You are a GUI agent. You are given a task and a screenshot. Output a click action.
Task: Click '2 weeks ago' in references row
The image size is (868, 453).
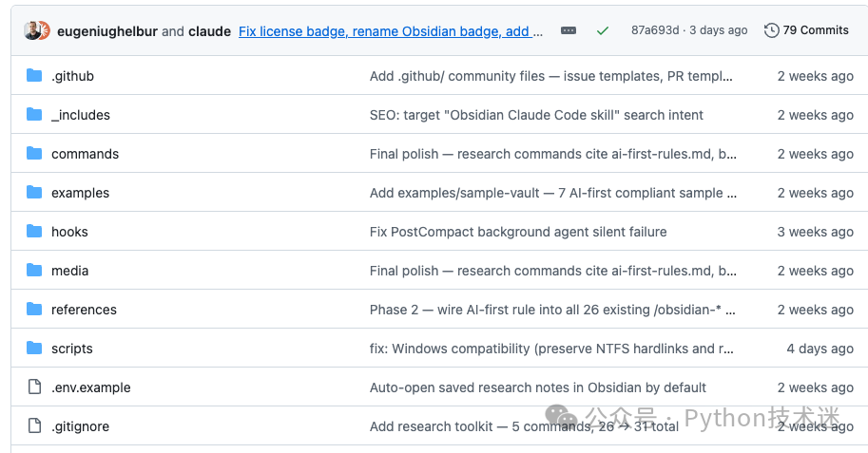pyautogui.click(x=815, y=310)
